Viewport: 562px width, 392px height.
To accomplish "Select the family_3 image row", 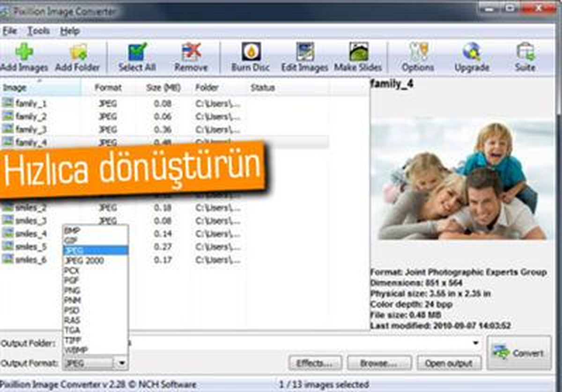I will [164, 129].
